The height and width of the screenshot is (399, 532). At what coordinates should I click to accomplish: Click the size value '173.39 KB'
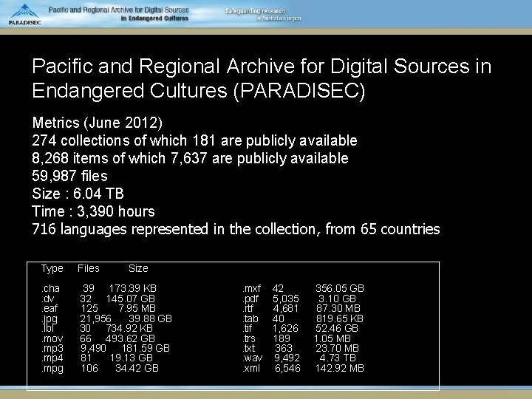(x=133, y=288)
